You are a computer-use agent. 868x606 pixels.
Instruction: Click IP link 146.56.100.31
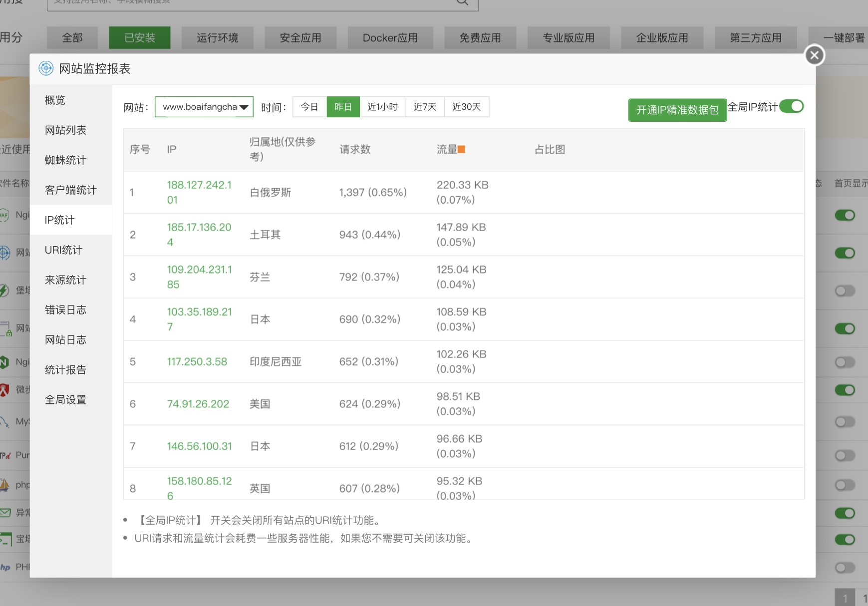[200, 446]
